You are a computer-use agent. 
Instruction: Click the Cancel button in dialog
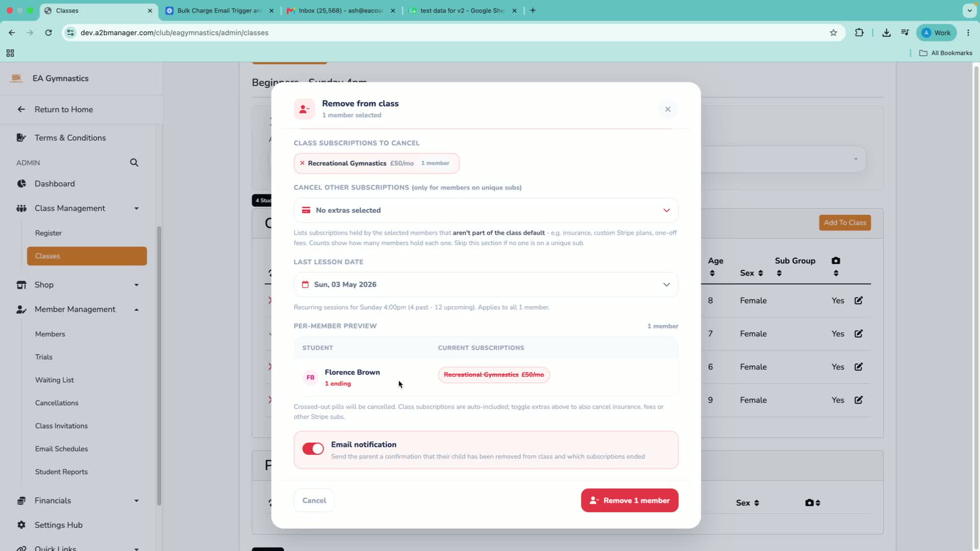tap(314, 500)
